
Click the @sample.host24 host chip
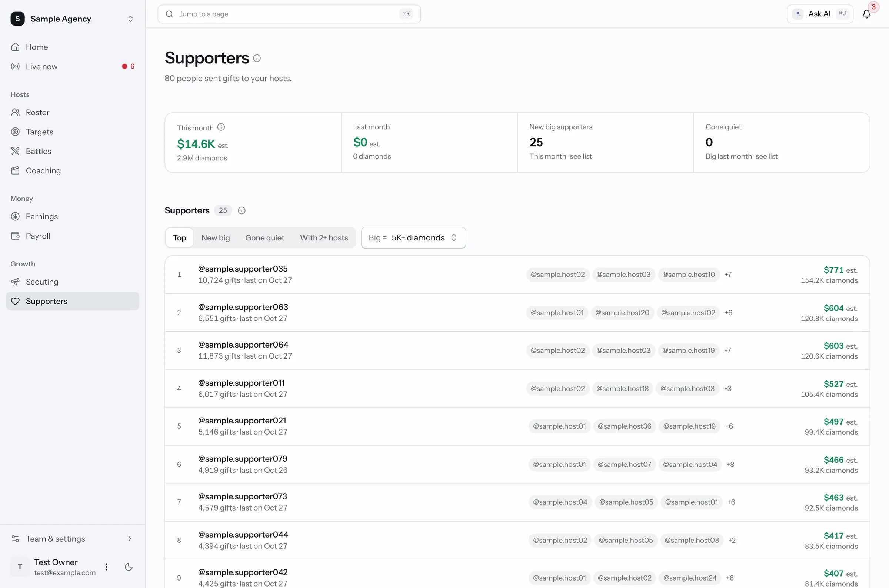pyautogui.click(x=690, y=578)
